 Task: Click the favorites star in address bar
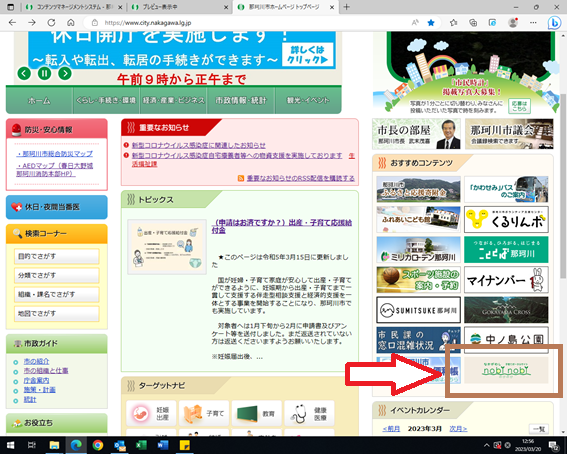pyautogui.click(x=431, y=23)
